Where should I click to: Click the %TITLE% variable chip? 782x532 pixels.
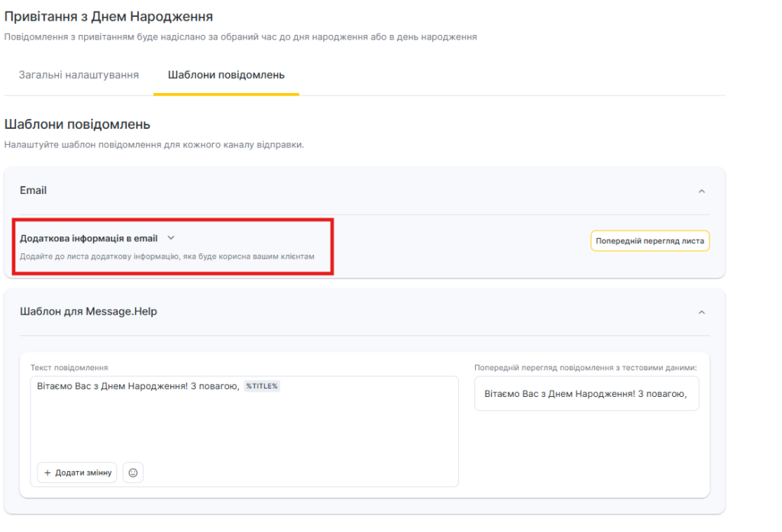[262, 386]
